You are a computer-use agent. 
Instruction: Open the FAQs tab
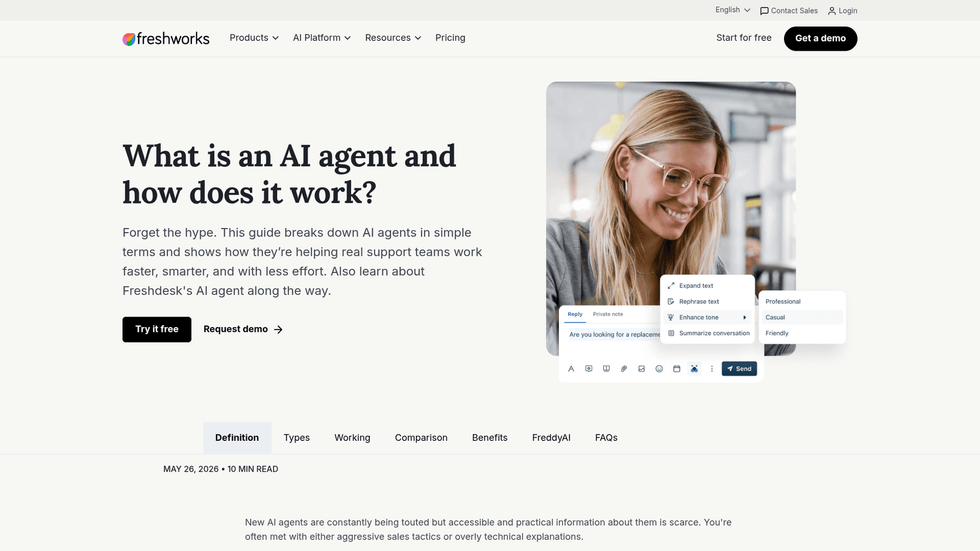coord(606,438)
